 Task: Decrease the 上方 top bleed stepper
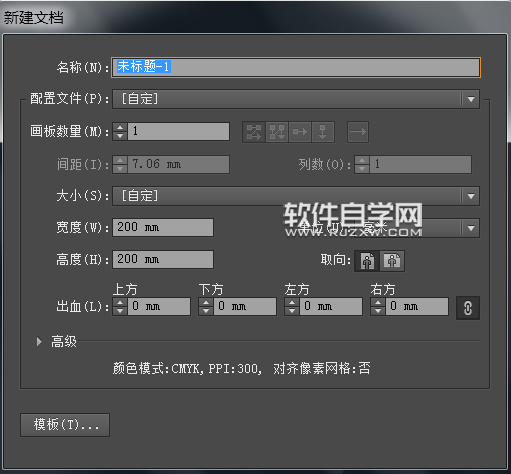coord(120,311)
